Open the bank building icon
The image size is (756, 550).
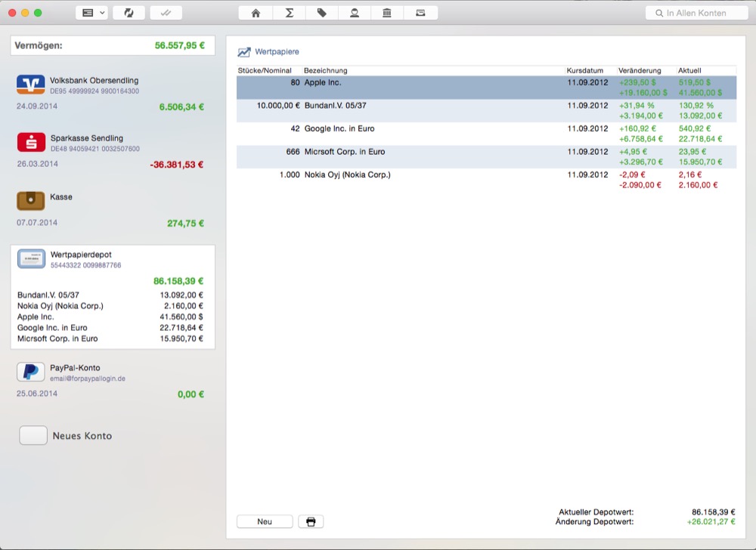tap(387, 13)
